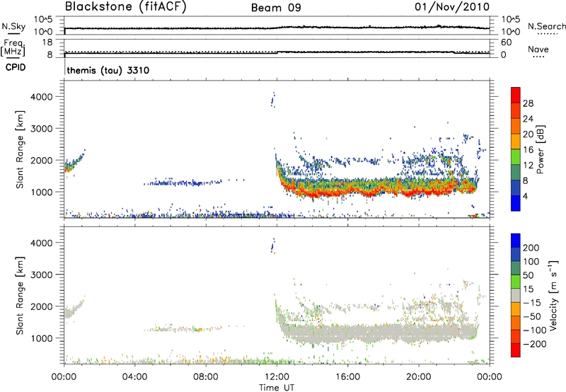Click the "04:00" time tick label
566x392 pixels.
(x=134, y=377)
